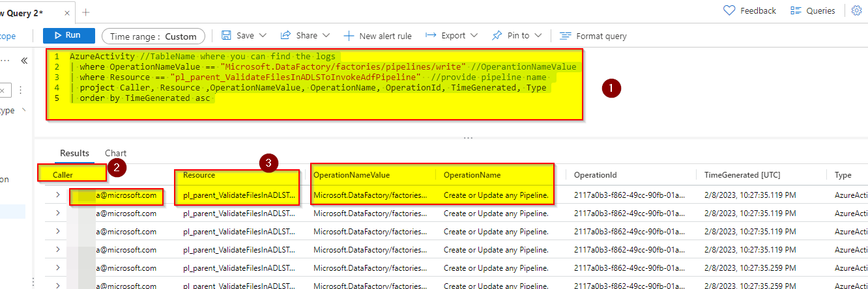Expand the fifth result row
868x289 pixels.
[57, 268]
